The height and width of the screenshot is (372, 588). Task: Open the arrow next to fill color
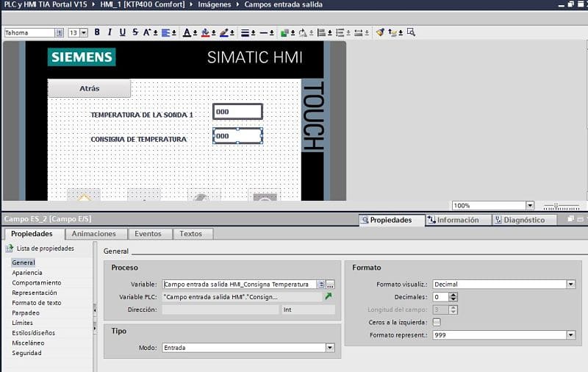(213, 33)
